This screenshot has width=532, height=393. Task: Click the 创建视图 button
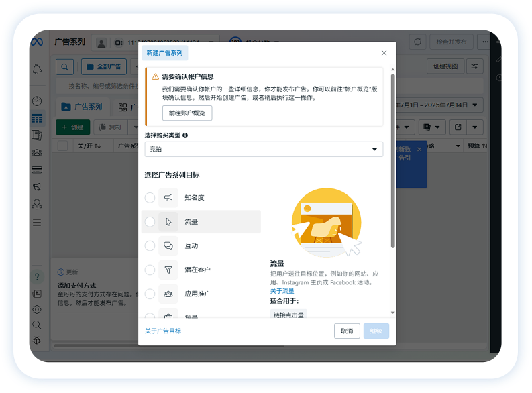click(445, 66)
